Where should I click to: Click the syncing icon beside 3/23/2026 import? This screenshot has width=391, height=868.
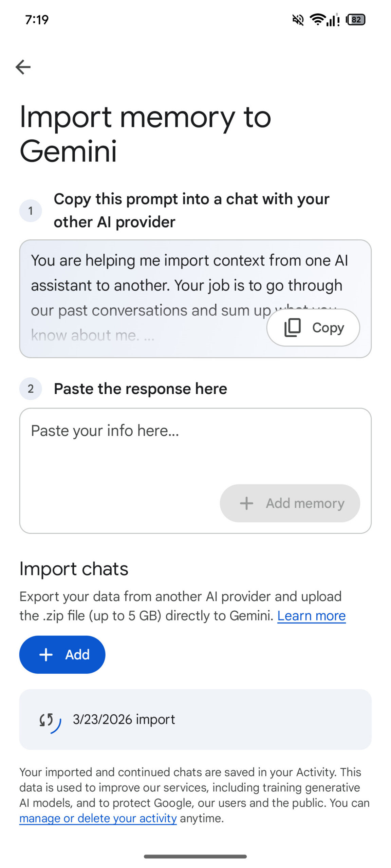[50, 719]
